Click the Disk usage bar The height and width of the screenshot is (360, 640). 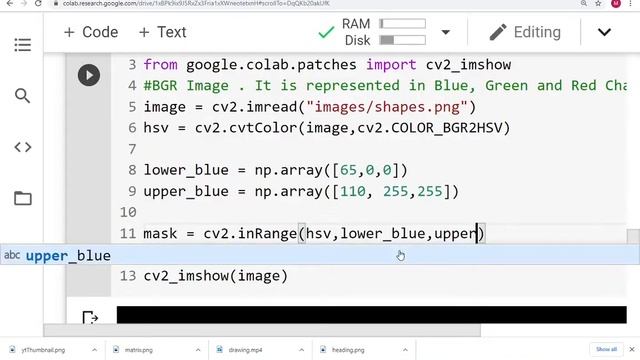click(402, 40)
